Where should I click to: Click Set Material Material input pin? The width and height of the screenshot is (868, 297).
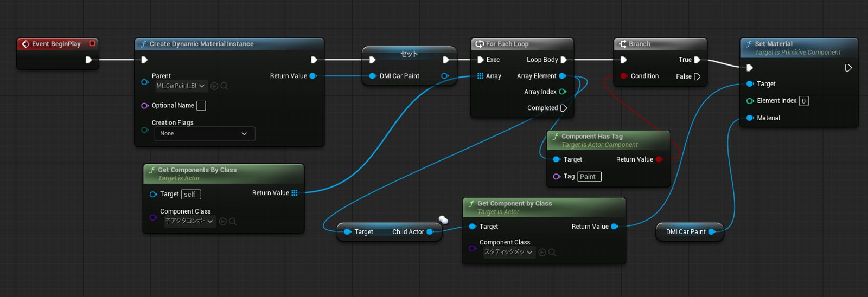pos(750,118)
